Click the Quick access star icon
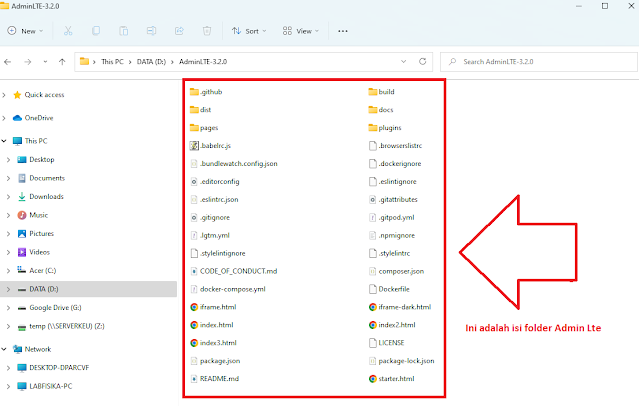Image resolution: width=639 pixels, height=406 pixels. pos(17,95)
